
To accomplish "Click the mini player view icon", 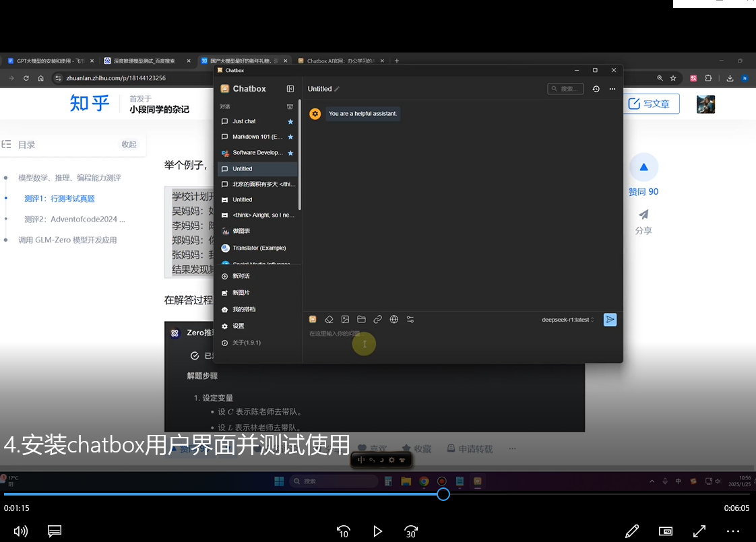I will (x=665, y=531).
